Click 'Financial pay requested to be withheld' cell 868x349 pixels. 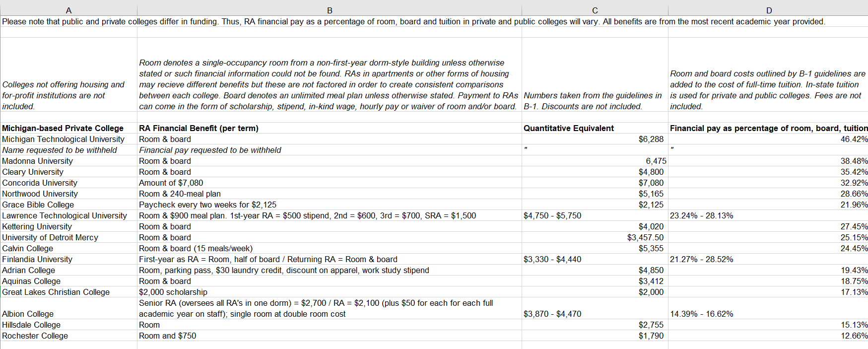pyautogui.click(x=330, y=150)
